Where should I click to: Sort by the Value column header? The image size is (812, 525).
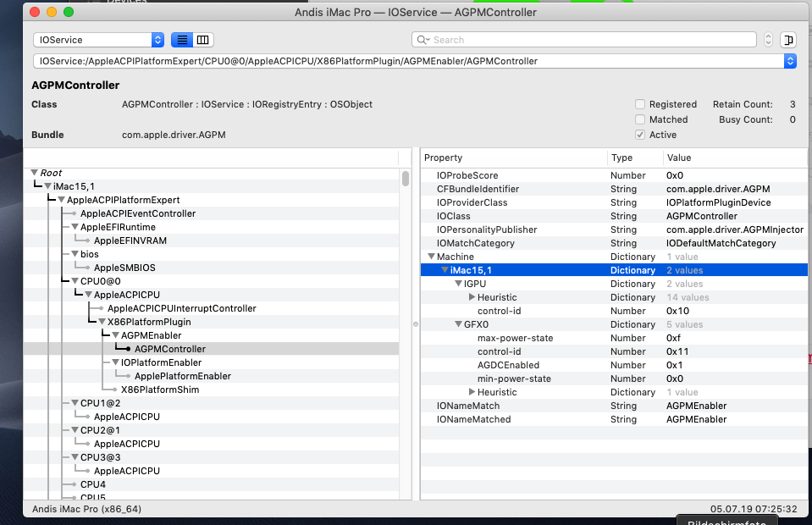[x=735, y=157]
